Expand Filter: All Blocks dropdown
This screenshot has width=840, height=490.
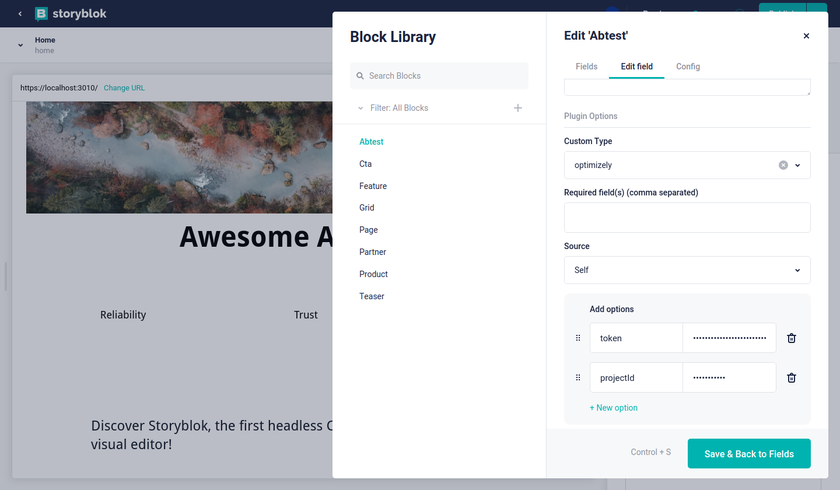click(x=393, y=108)
